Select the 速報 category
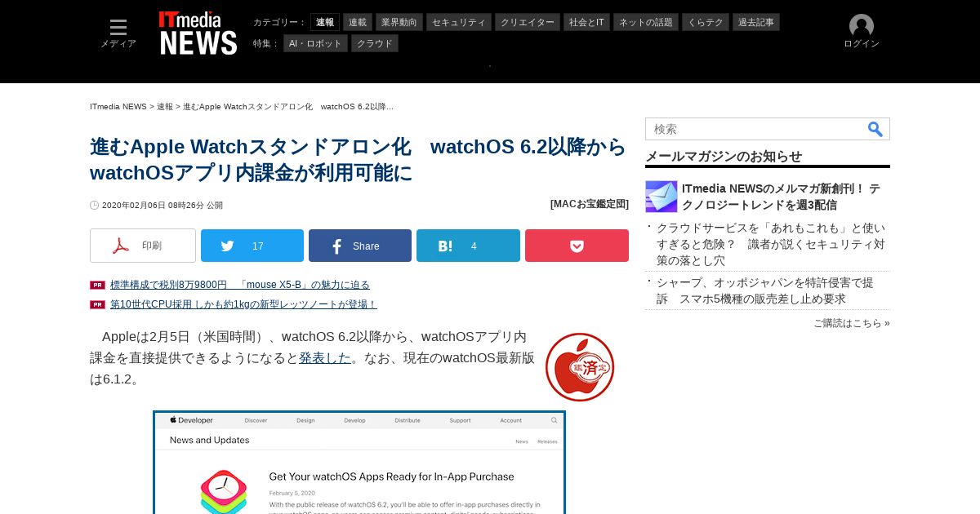This screenshot has height=514, width=980. tap(325, 22)
